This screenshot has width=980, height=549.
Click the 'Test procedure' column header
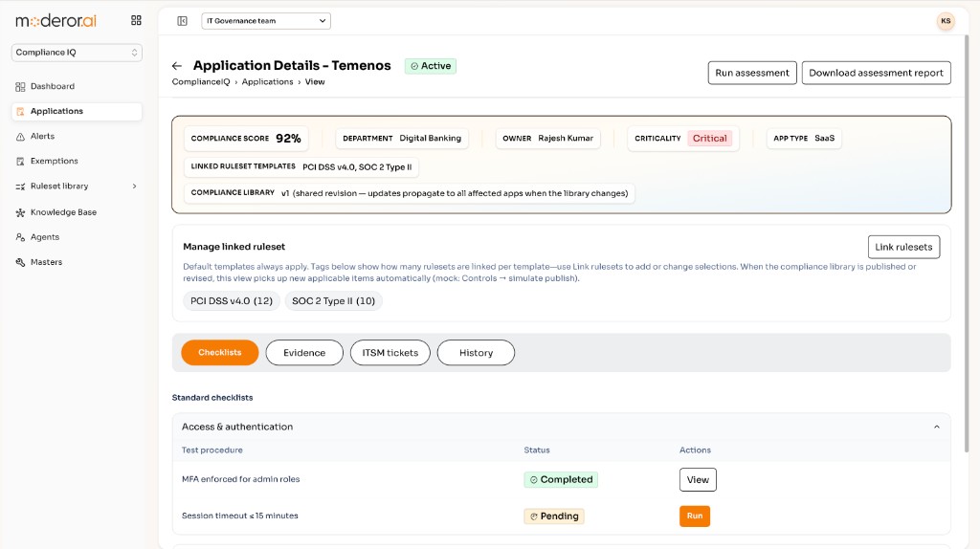coord(212,450)
